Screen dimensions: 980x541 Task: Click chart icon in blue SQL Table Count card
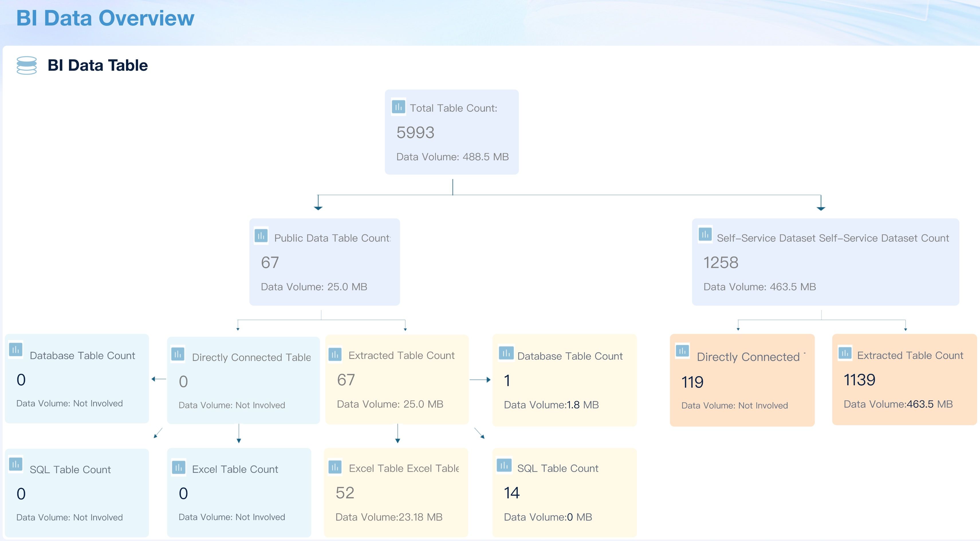[x=16, y=464]
